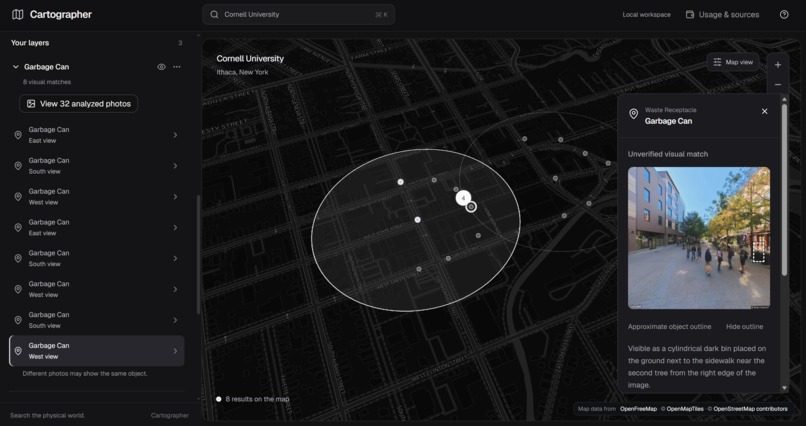Close the Garbage Can details panel
Image resolution: width=806 pixels, height=426 pixels.
point(764,111)
